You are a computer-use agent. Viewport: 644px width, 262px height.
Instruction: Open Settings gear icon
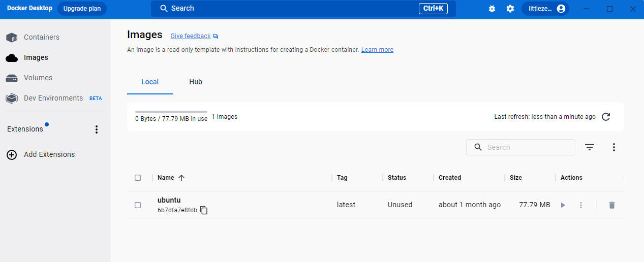point(510,9)
